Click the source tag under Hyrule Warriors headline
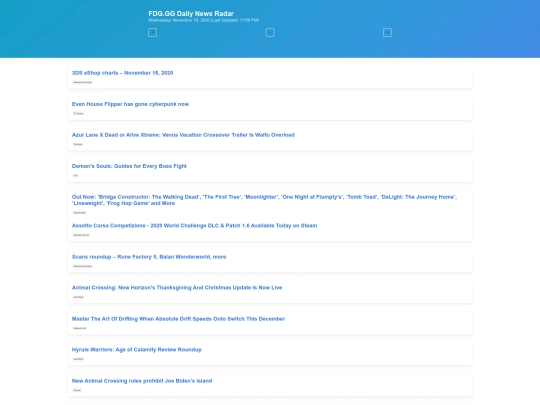 (x=78, y=359)
